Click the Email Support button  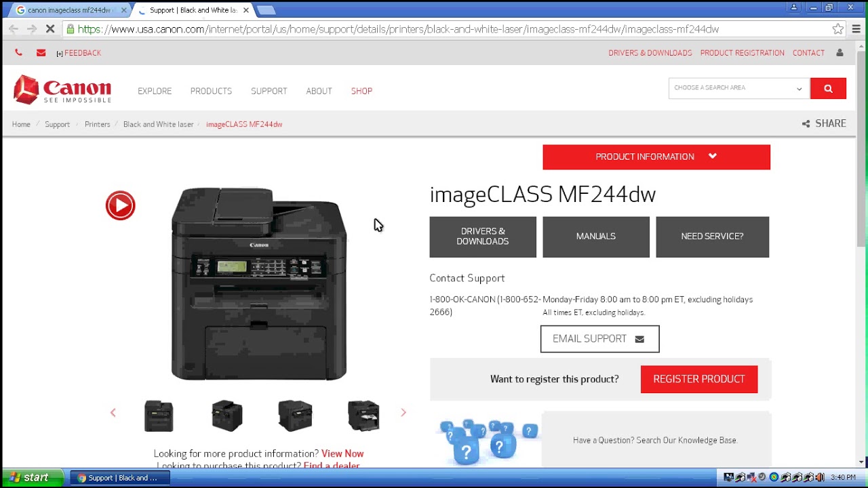[x=599, y=339]
